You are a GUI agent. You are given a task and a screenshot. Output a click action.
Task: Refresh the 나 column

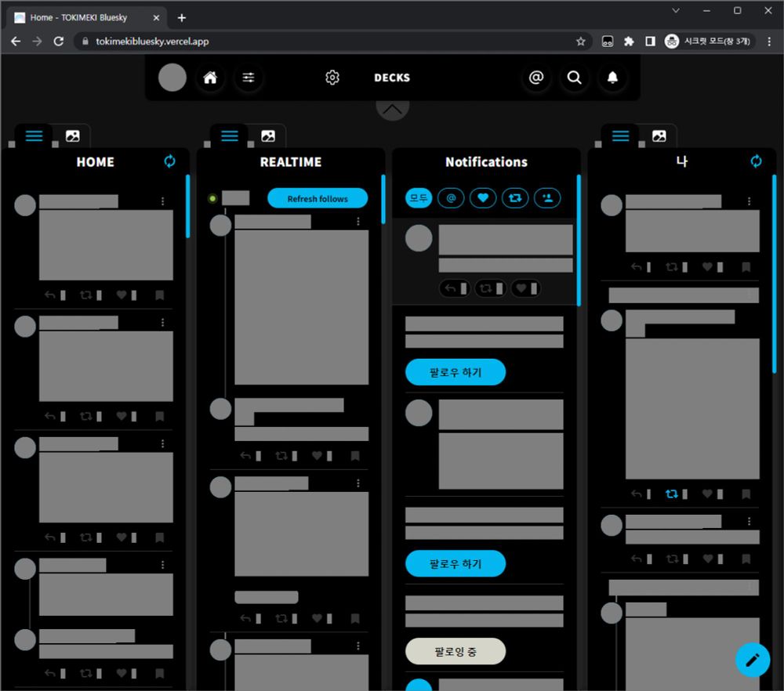[756, 161]
